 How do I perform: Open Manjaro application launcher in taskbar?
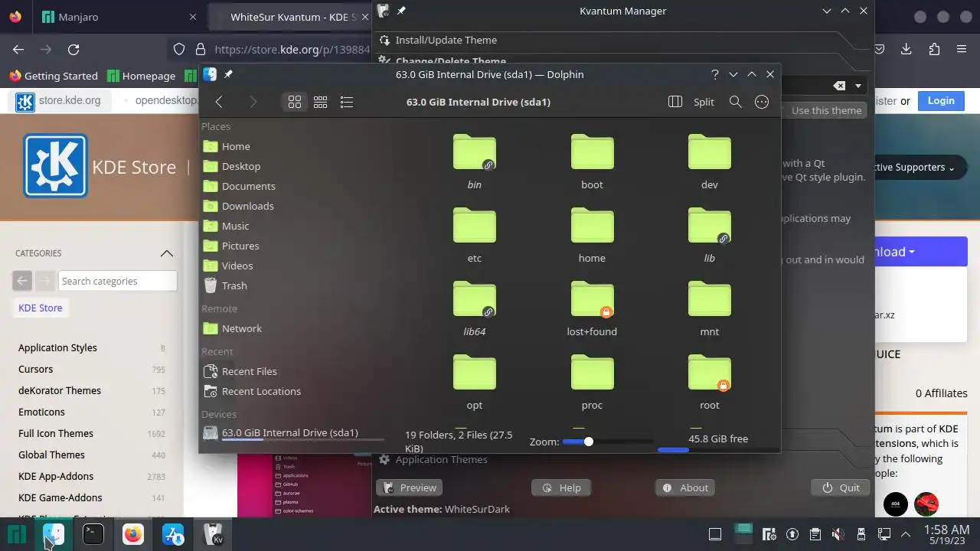(17, 534)
